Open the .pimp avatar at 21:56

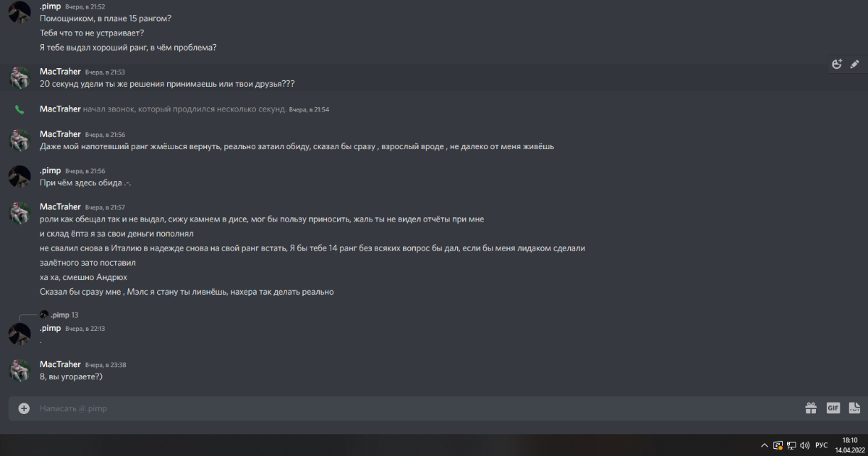click(x=20, y=177)
